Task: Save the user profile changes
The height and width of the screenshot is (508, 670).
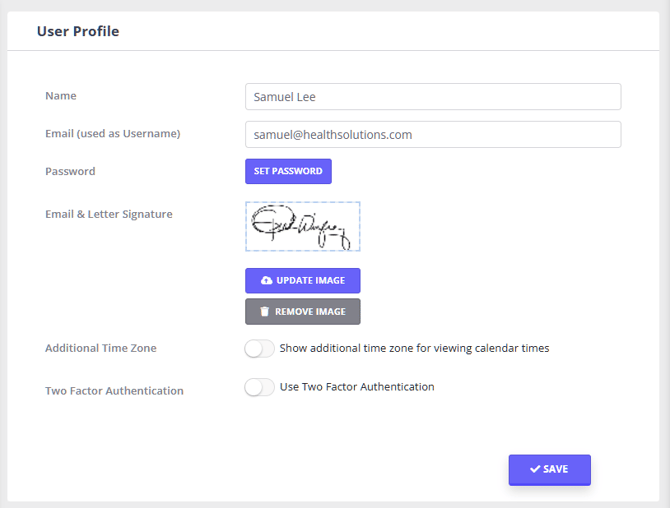Action: [549, 469]
